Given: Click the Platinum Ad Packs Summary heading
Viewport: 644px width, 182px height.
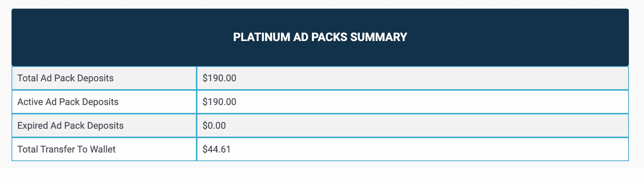Looking at the screenshot, I should coord(320,37).
